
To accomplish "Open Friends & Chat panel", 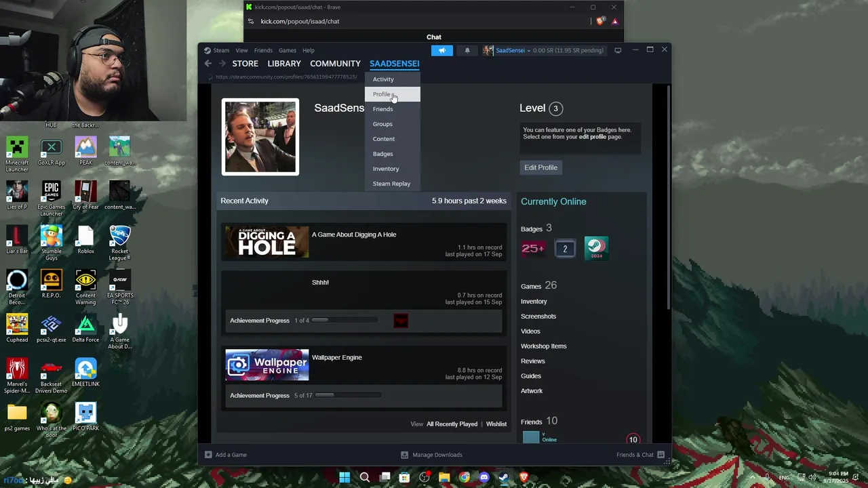I will 641,455.
